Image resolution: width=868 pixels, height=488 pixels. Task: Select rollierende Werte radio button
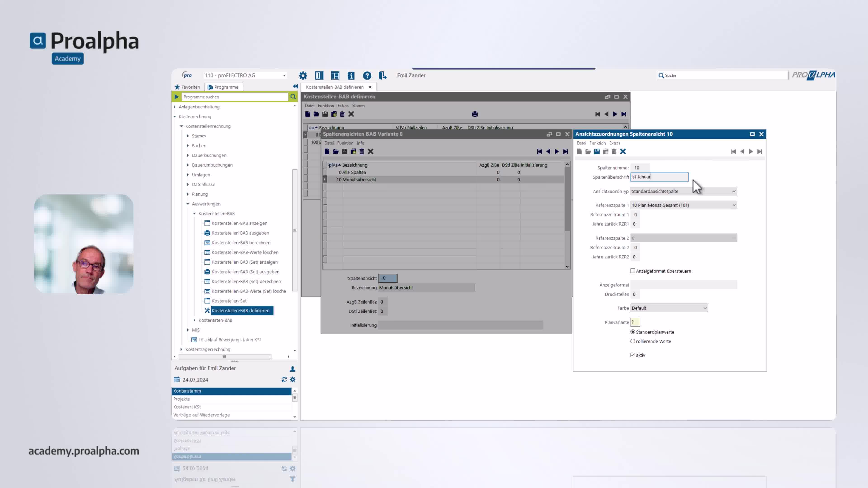(x=633, y=341)
